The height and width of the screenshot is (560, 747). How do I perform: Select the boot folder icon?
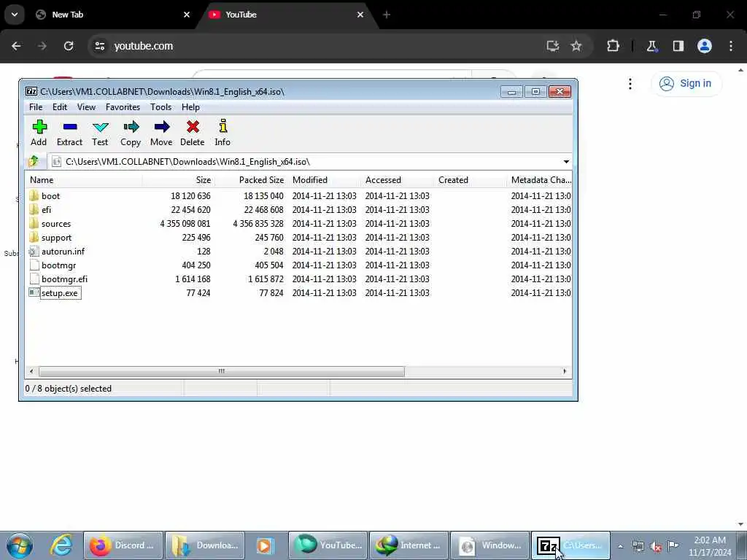pos(34,195)
